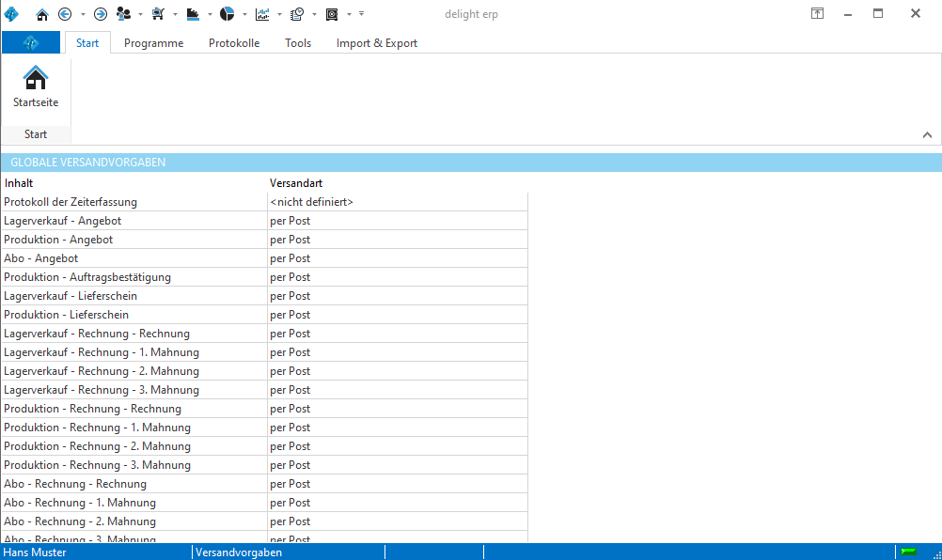Click the pie chart icon
Screen dimensions: 942x560
(228, 14)
